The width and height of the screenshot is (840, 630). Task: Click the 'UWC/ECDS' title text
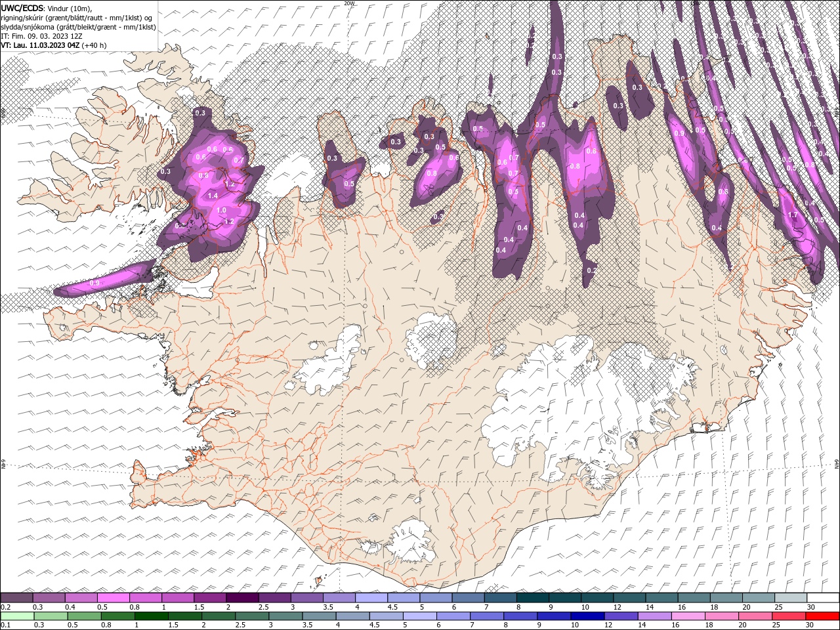click(23, 8)
